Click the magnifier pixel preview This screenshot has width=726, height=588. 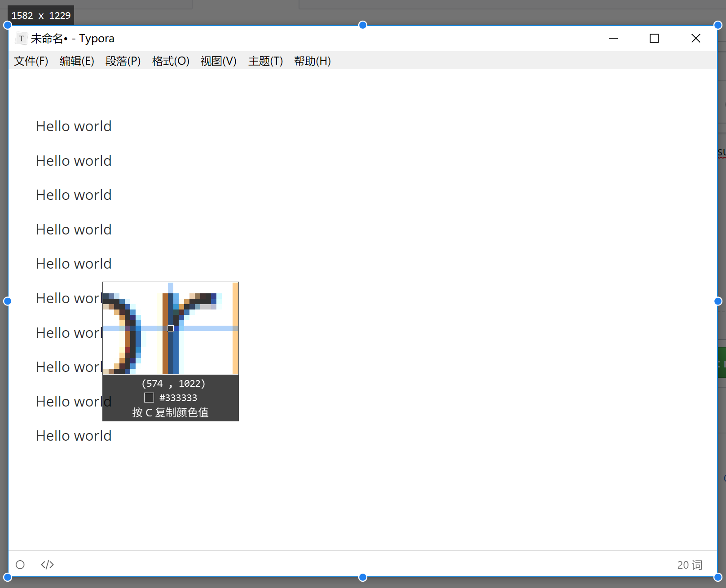click(x=170, y=328)
